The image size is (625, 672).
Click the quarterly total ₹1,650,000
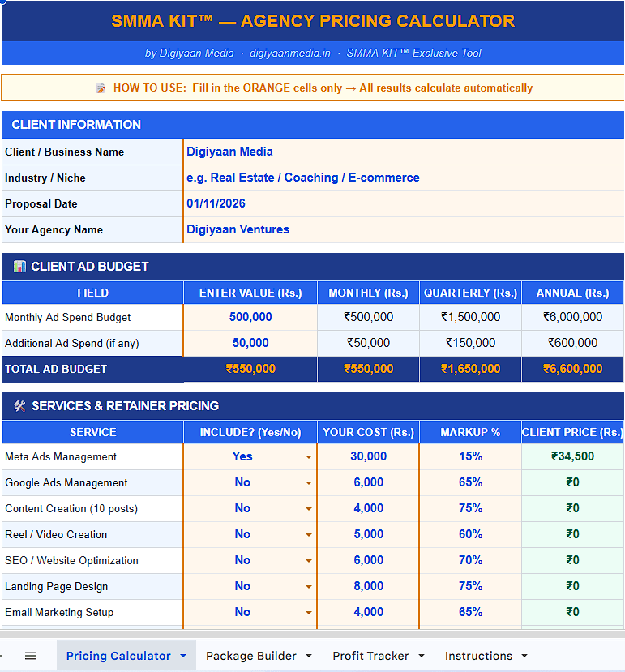pyautogui.click(x=470, y=369)
